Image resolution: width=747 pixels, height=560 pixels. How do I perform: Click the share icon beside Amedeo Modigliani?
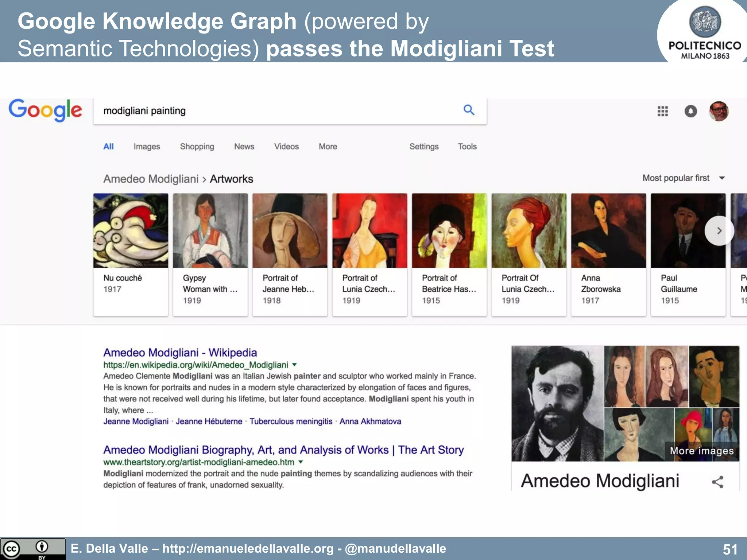pyautogui.click(x=717, y=482)
